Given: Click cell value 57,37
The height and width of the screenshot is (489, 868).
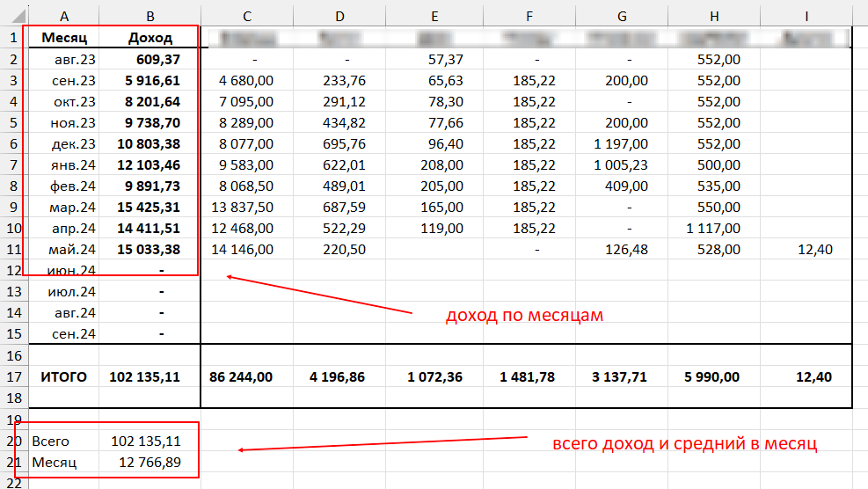Looking at the screenshot, I should coord(434,59).
